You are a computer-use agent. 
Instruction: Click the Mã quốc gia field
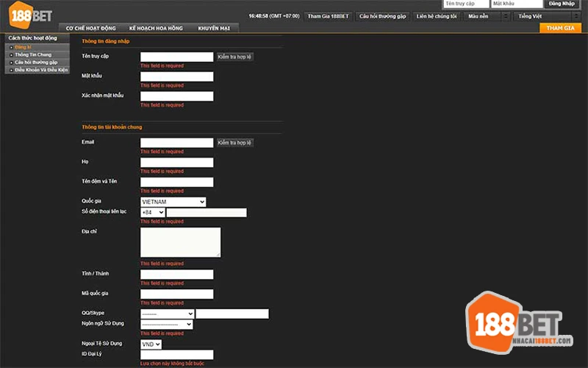(176, 294)
